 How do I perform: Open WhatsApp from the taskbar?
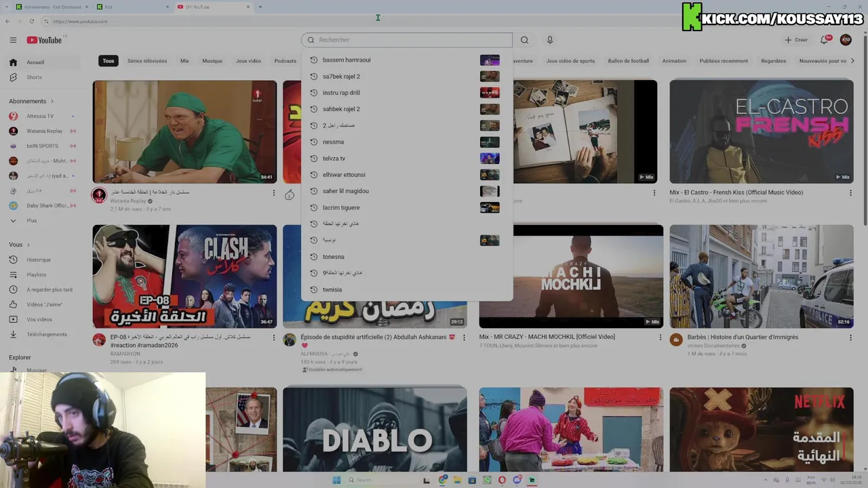point(487,480)
